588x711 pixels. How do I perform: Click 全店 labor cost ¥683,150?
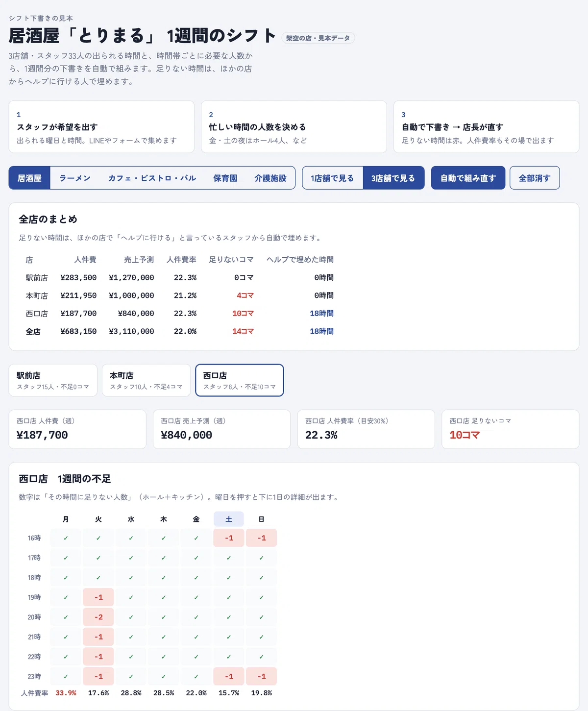coord(78,331)
